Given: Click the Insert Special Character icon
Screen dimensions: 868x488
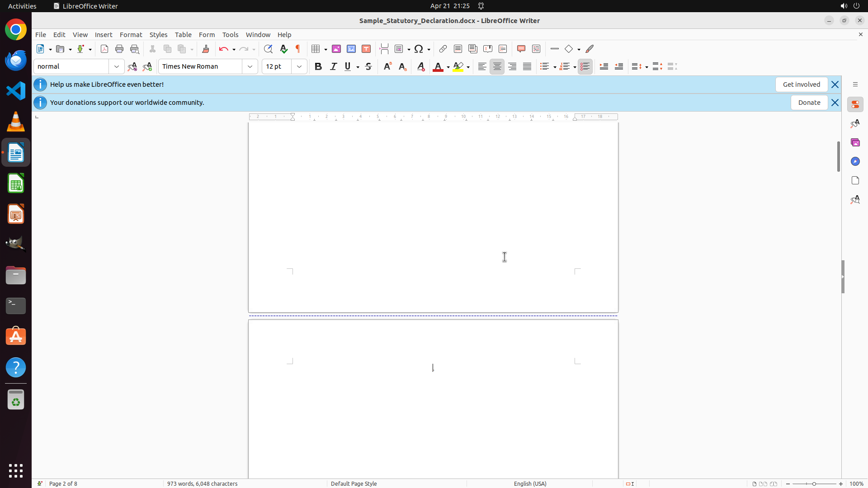Looking at the screenshot, I should (x=419, y=49).
